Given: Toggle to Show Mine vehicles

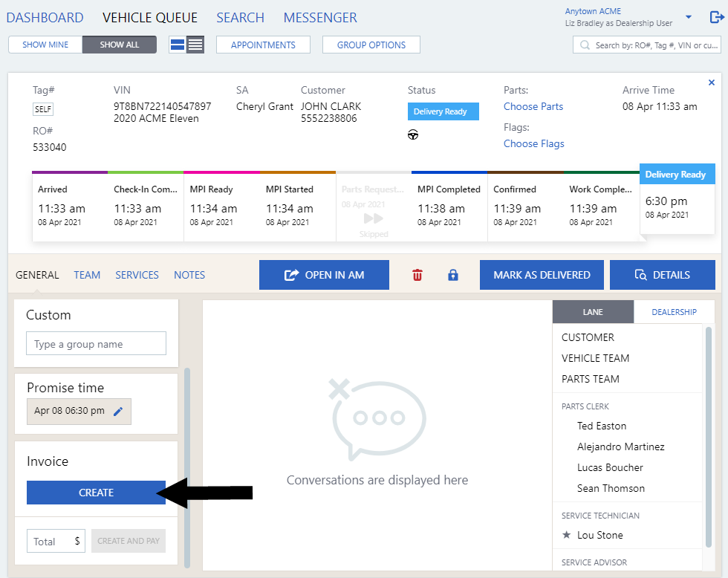Looking at the screenshot, I should (x=45, y=45).
